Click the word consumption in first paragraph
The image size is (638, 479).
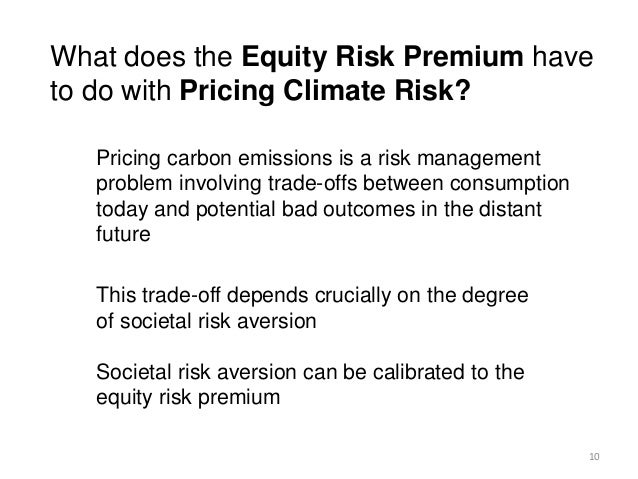coord(510,184)
